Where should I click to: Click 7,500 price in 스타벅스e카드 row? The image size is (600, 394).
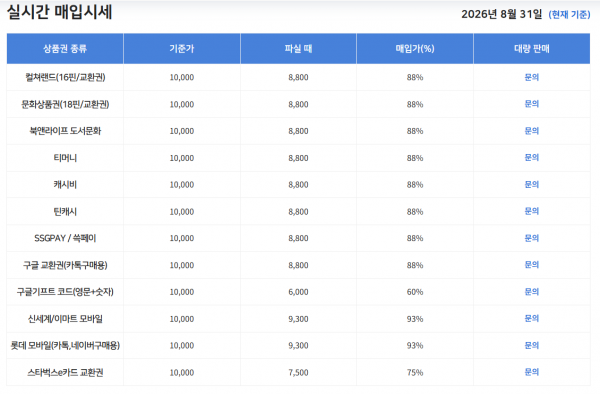click(x=298, y=372)
